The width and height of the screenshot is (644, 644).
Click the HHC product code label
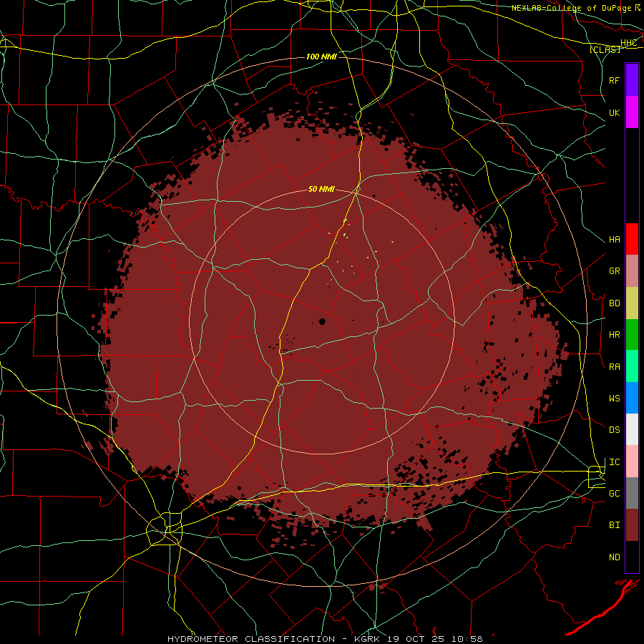pos(628,43)
